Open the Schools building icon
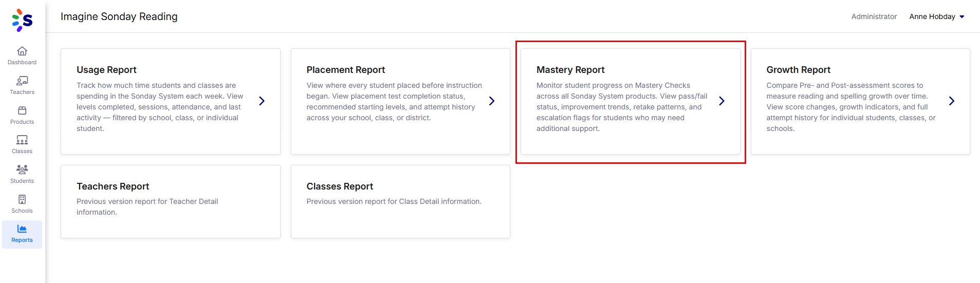Viewport: 980px width, 283px height. coord(22,199)
